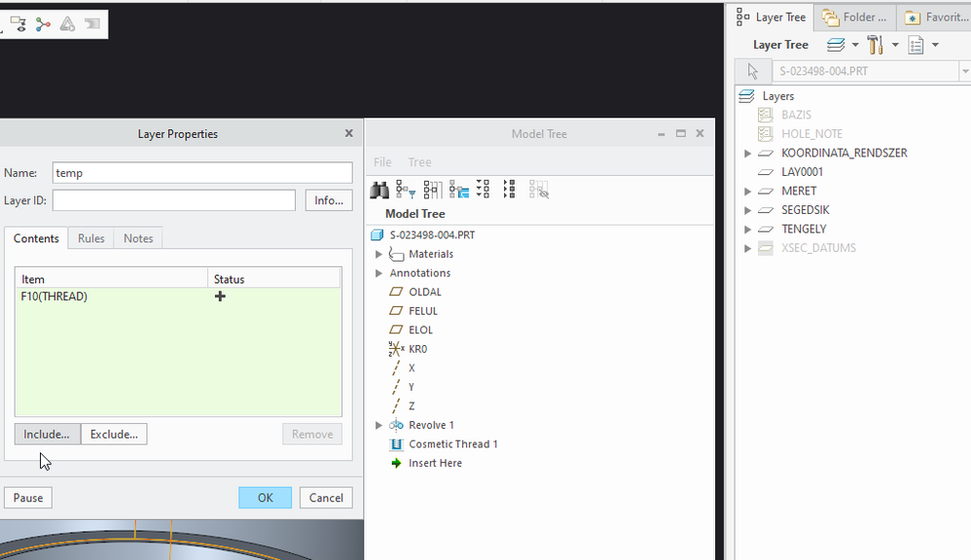Image resolution: width=971 pixels, height=560 pixels.
Task: Click the empty Layer ID field
Action: 174,200
